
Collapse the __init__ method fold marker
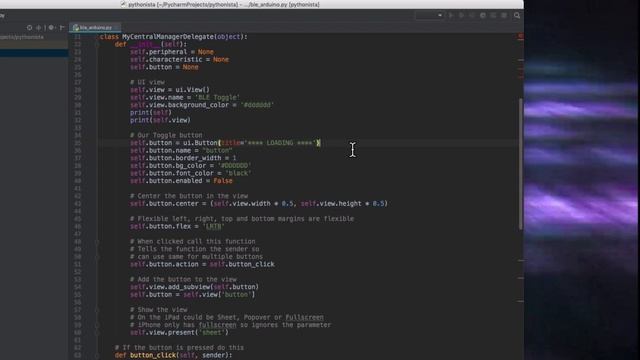tap(97, 44)
